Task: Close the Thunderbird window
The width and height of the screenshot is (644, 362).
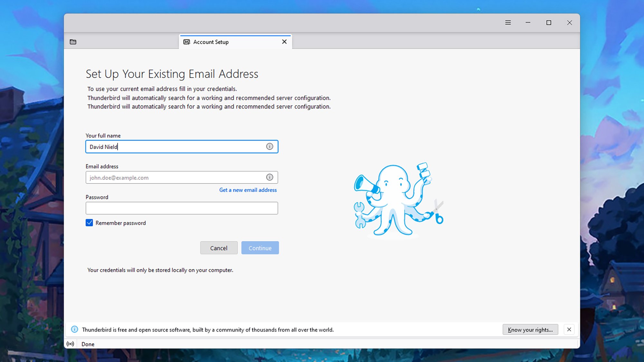Action: (x=569, y=23)
